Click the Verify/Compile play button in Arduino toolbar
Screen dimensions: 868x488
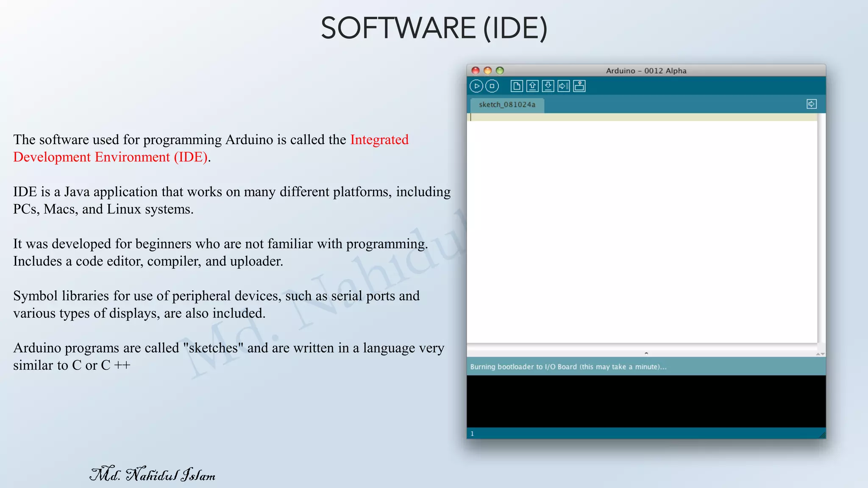click(476, 86)
